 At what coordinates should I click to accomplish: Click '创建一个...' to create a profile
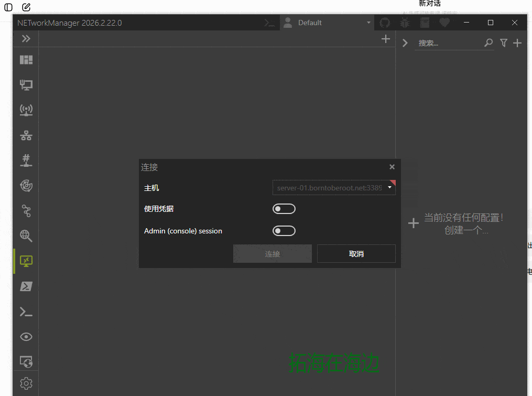click(x=466, y=230)
